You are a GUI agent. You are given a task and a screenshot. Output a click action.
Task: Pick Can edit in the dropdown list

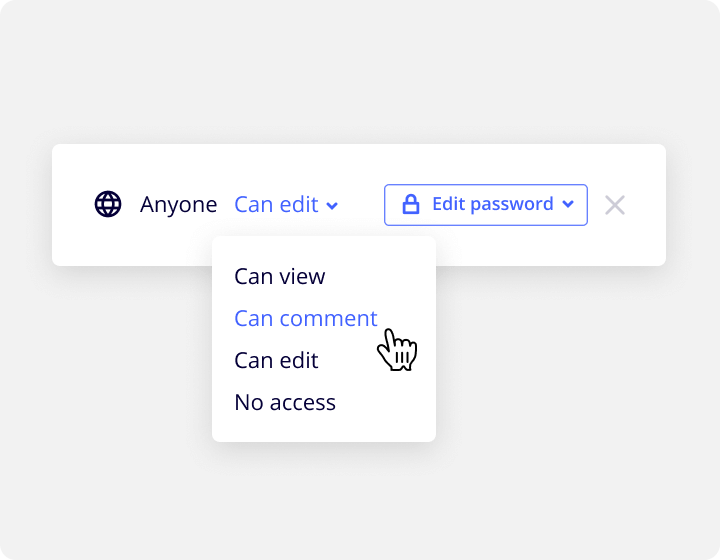coord(276,360)
